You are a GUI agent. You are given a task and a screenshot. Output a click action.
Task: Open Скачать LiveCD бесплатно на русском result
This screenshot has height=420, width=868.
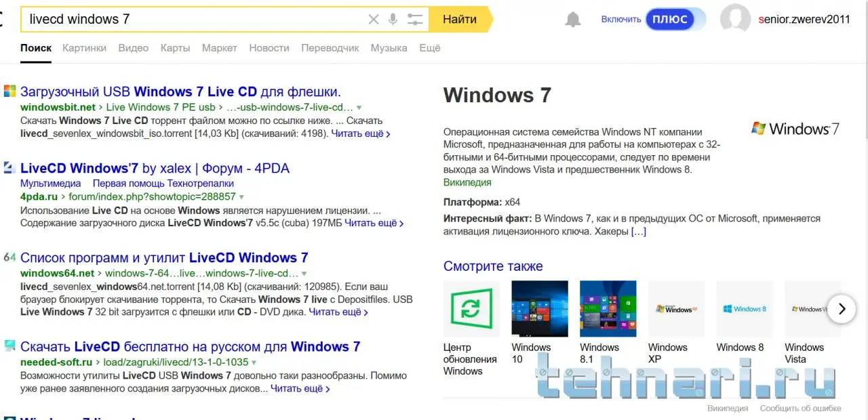(x=190, y=347)
